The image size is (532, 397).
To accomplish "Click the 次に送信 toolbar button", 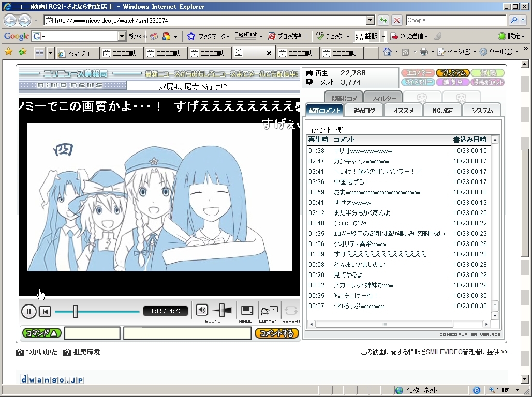I will 409,36.
